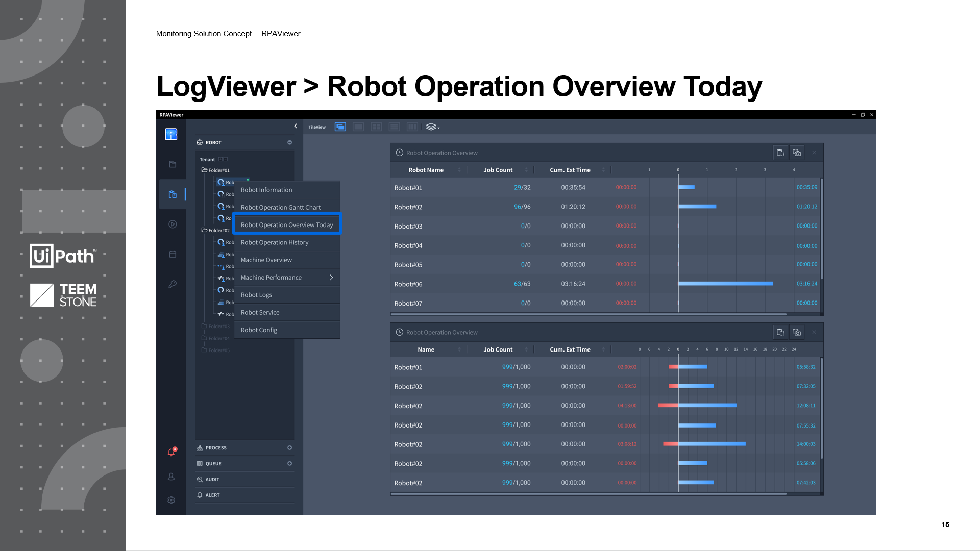Click the TileView icon in toolbar
This screenshot has width=980, height=551.
(340, 127)
